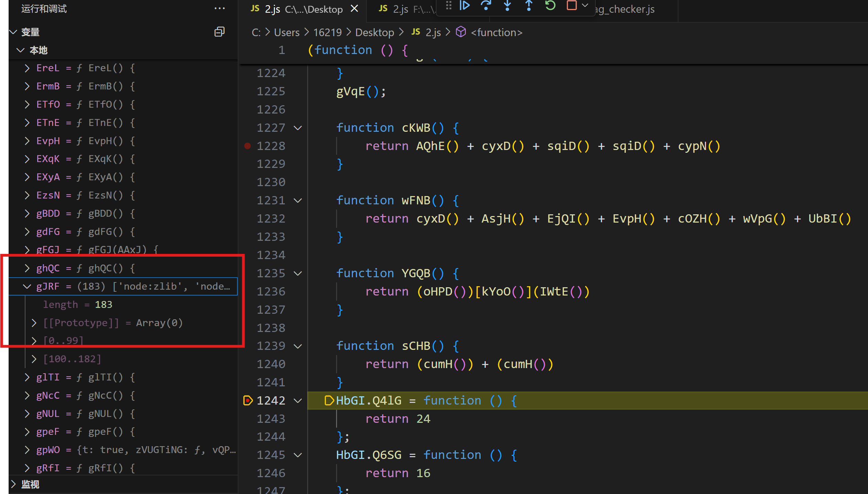Open the dropdown arrow beside the stop button

[585, 6]
